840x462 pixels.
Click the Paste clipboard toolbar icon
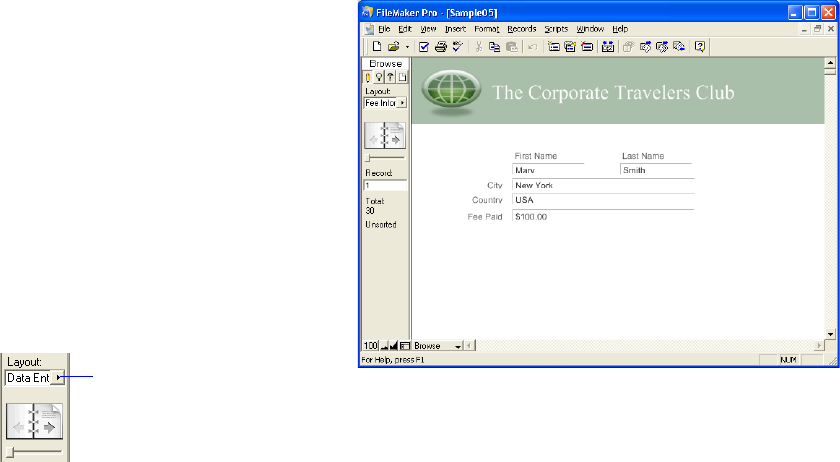(x=512, y=47)
